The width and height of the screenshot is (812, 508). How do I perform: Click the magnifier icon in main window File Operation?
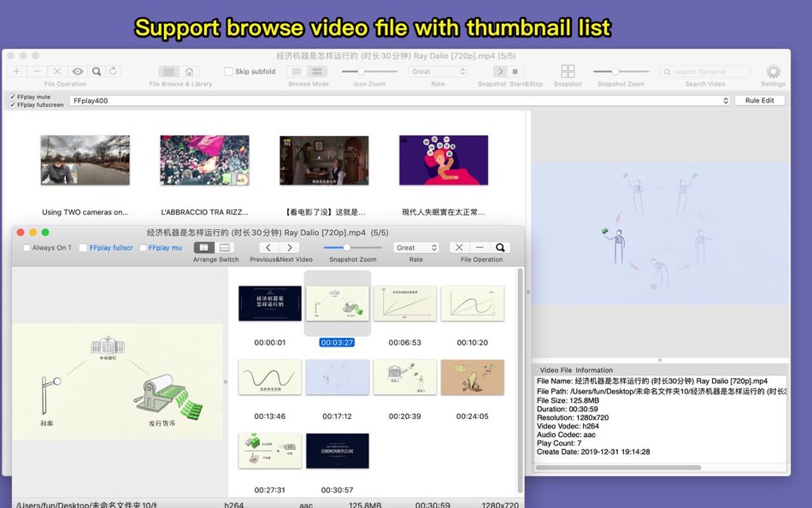tap(97, 71)
